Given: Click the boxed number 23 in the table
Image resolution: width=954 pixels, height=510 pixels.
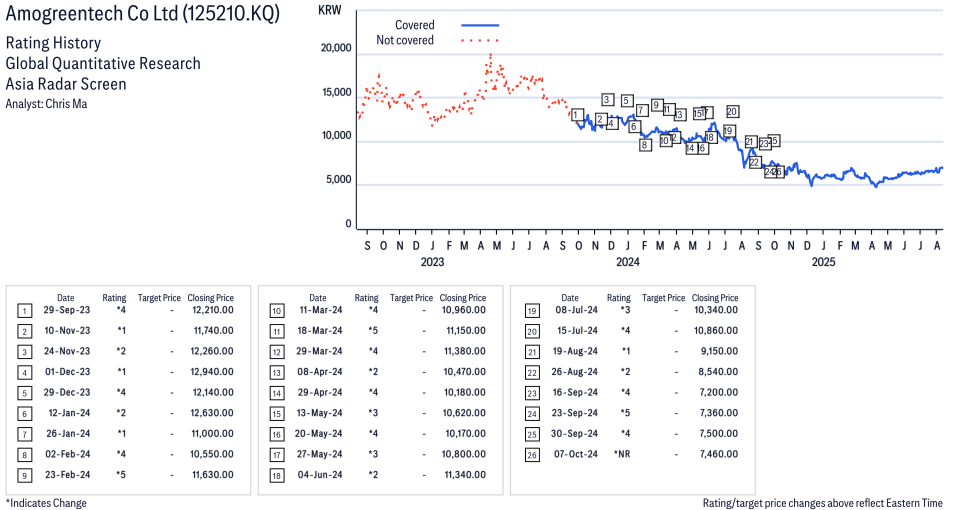Looking at the screenshot, I should point(532,393).
